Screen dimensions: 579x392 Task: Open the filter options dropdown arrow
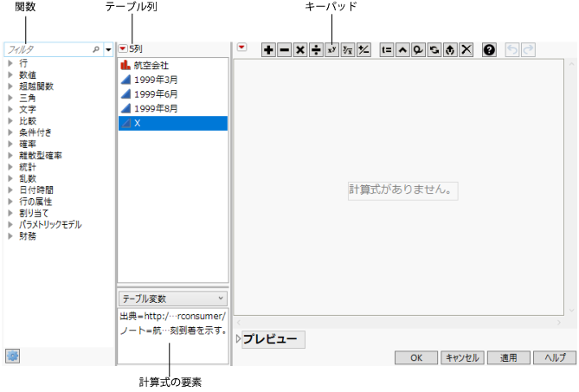[108, 49]
